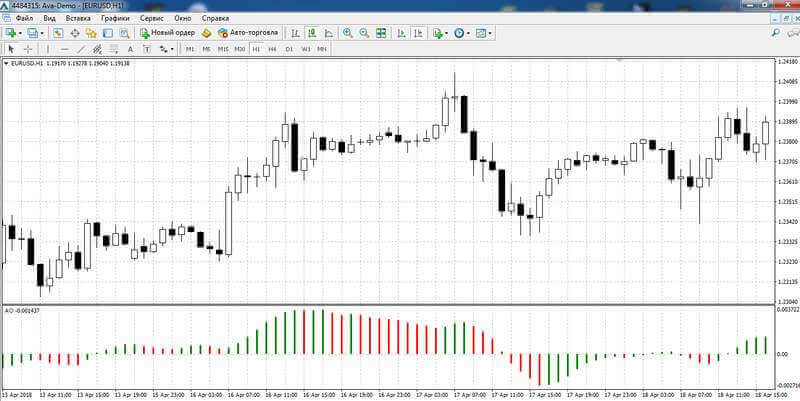
Task: Open the Вид menu
Action: [x=49, y=18]
